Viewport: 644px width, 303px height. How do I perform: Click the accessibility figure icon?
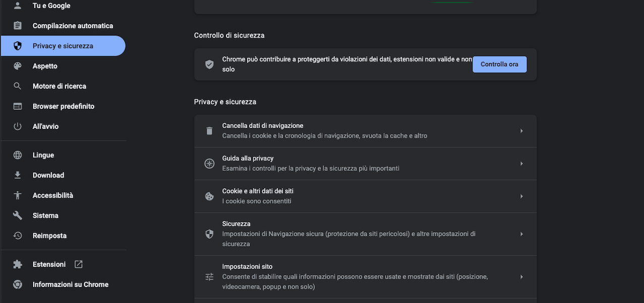coord(18,195)
